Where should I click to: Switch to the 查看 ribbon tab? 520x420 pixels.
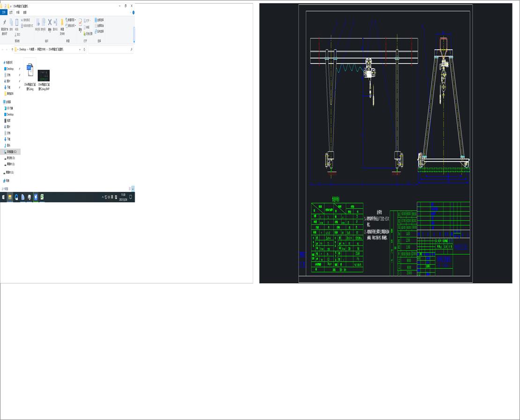[24, 12]
